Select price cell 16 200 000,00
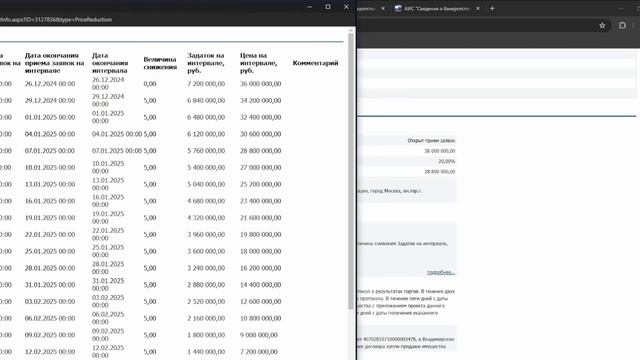Image resolution: width=640 pixels, height=360 pixels. coord(260,268)
